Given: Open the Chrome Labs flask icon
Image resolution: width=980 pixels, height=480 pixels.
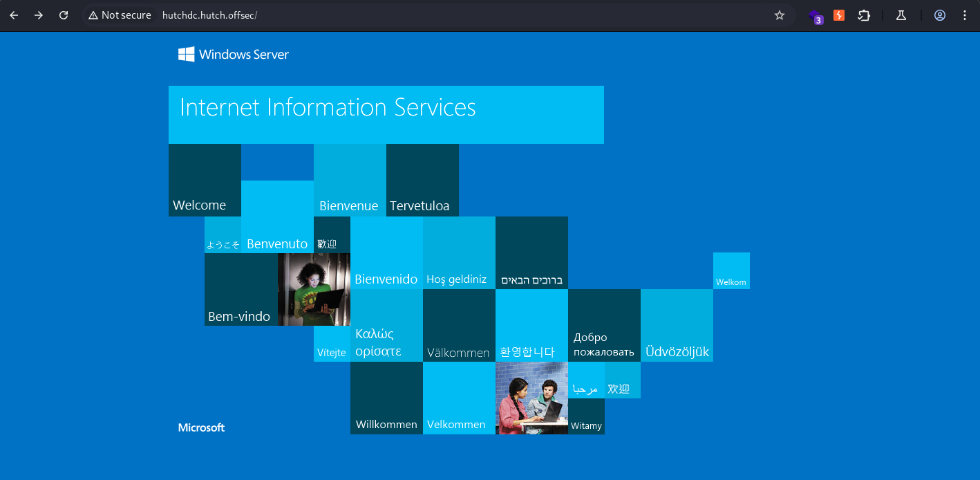Looking at the screenshot, I should [901, 15].
